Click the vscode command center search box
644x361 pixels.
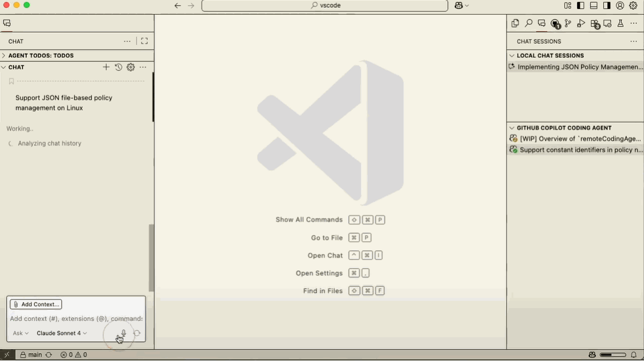point(324,5)
